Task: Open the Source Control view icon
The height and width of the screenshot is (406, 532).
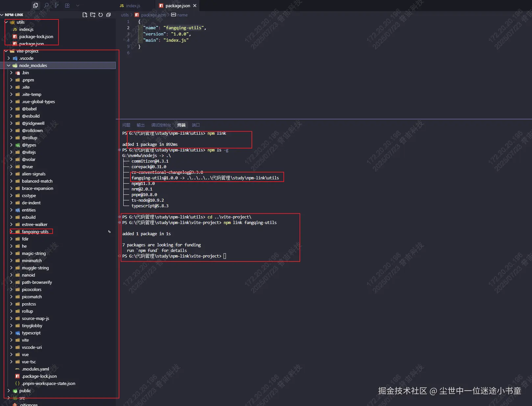Action: 57,5
